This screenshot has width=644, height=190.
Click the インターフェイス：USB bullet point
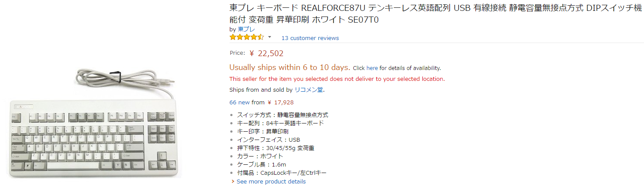(269, 140)
